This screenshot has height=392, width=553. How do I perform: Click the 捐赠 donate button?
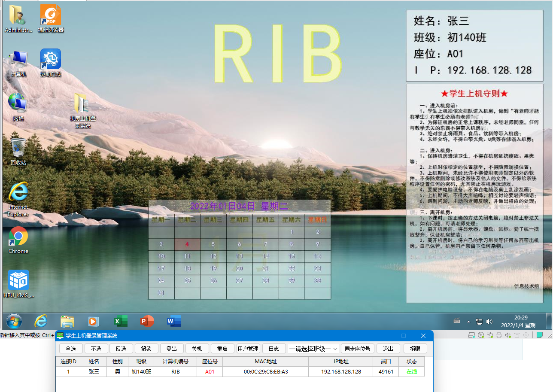click(415, 349)
